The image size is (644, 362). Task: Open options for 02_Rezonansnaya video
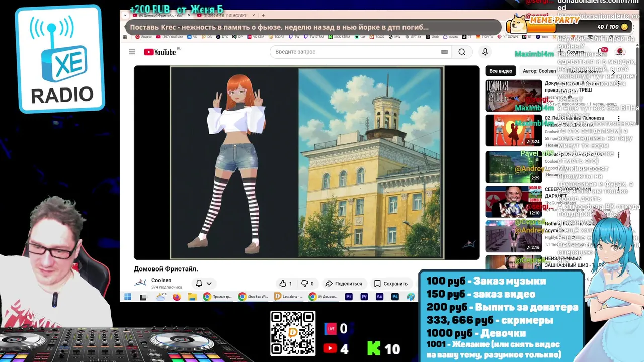tap(619, 119)
